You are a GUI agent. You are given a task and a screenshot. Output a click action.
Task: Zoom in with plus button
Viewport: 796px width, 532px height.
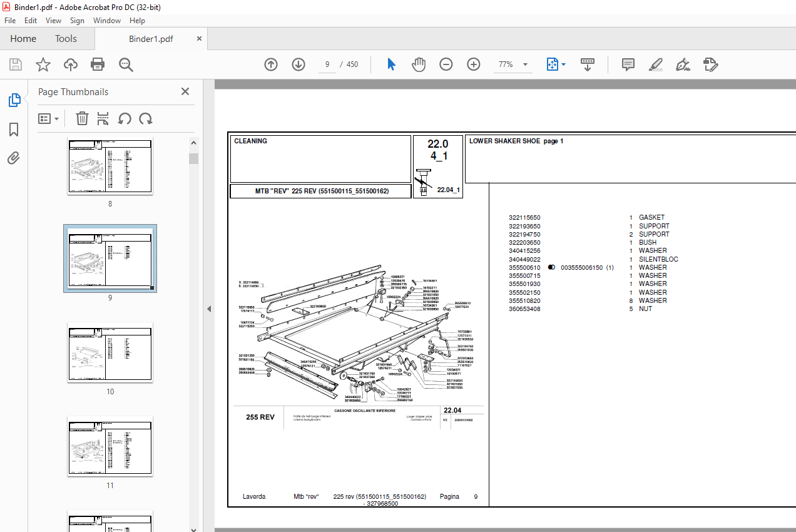pyautogui.click(x=474, y=64)
